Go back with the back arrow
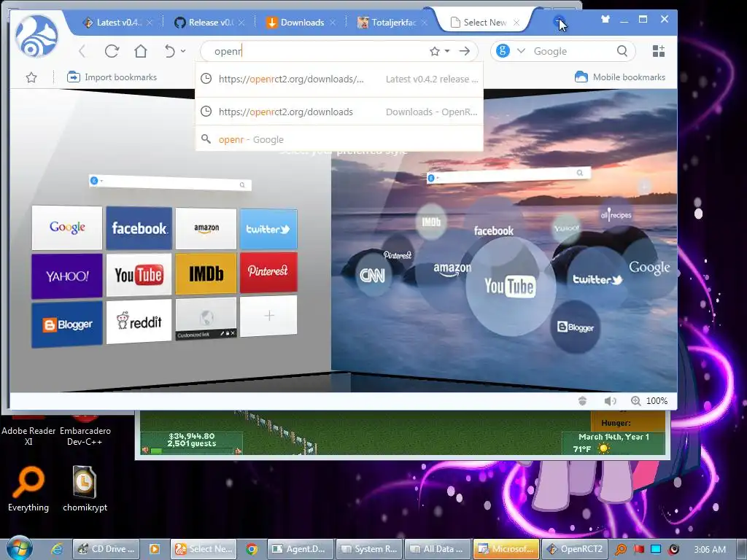 tap(82, 52)
